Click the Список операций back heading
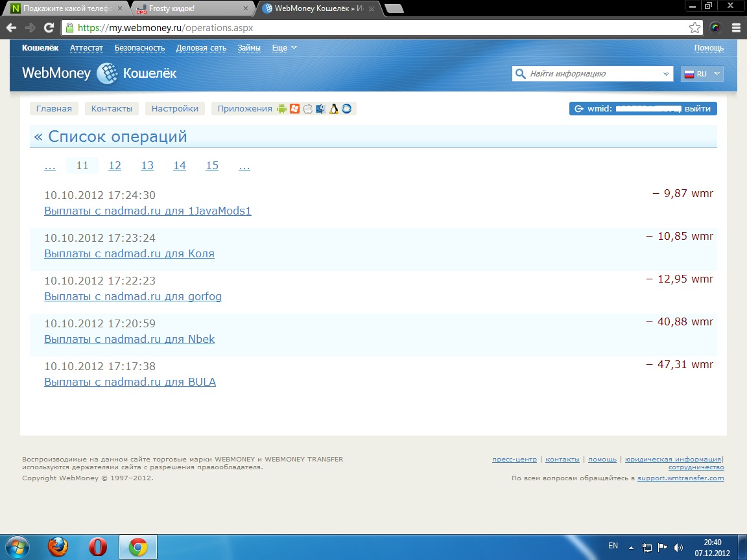 110,137
